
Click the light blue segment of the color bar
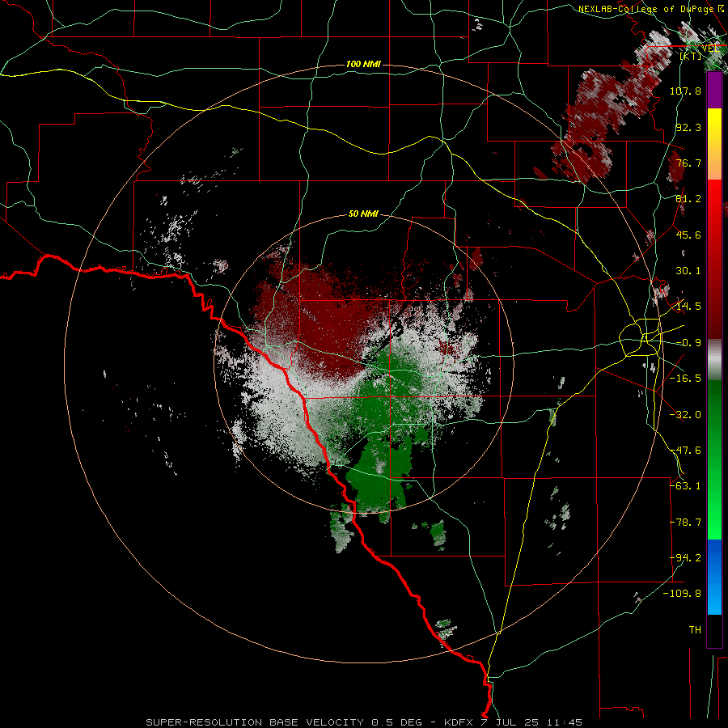click(714, 597)
